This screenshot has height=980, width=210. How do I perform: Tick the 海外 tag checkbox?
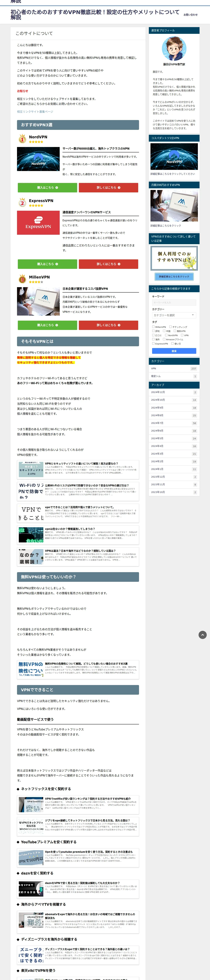tap(153, 339)
